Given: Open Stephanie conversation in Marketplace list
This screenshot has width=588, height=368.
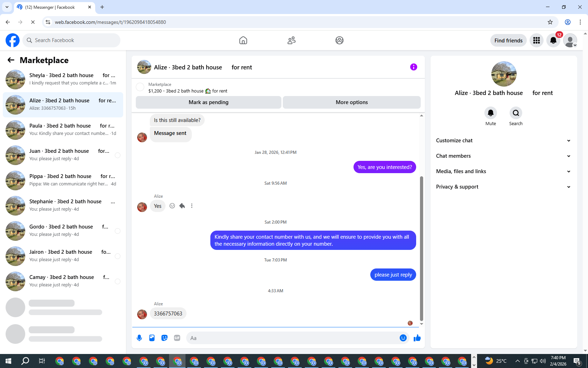Looking at the screenshot, I should click(63, 206).
